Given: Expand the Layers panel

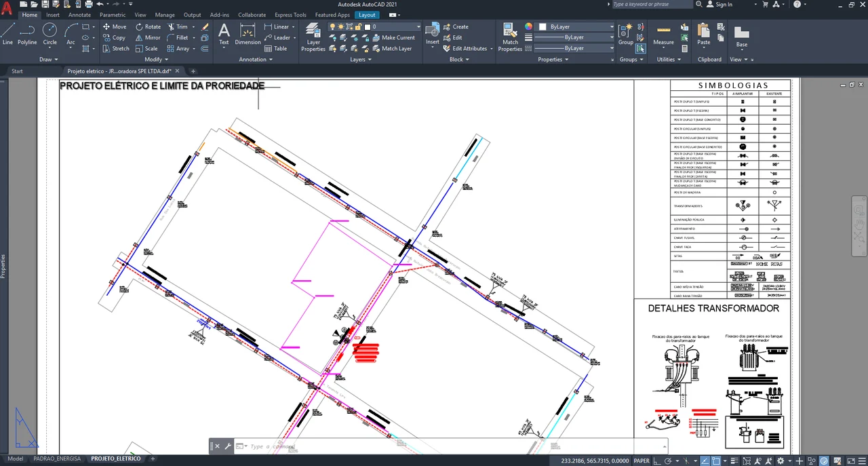Looking at the screenshot, I should pos(361,60).
